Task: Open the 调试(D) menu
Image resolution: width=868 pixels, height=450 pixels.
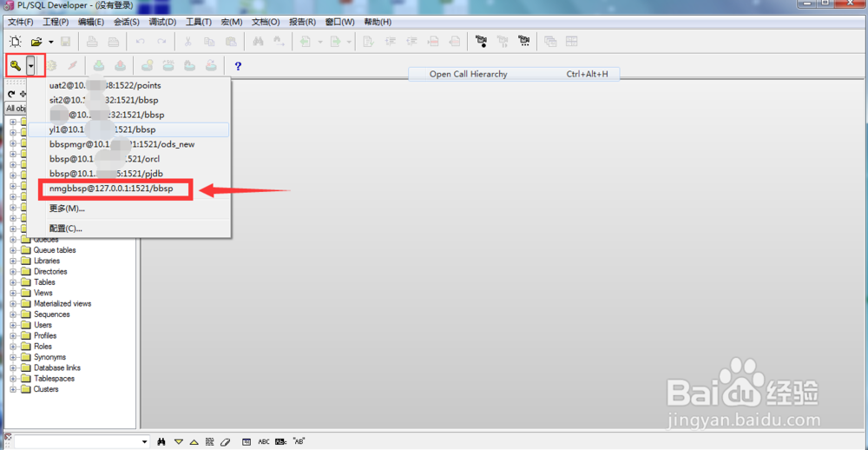Action: pos(162,23)
